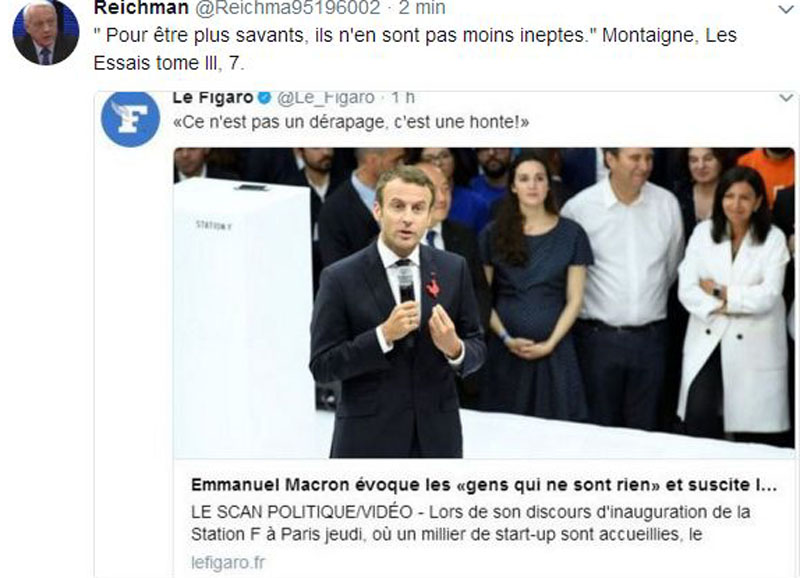Click the "2 min" tweet timestamp
The image size is (800, 578).
click(422, 8)
